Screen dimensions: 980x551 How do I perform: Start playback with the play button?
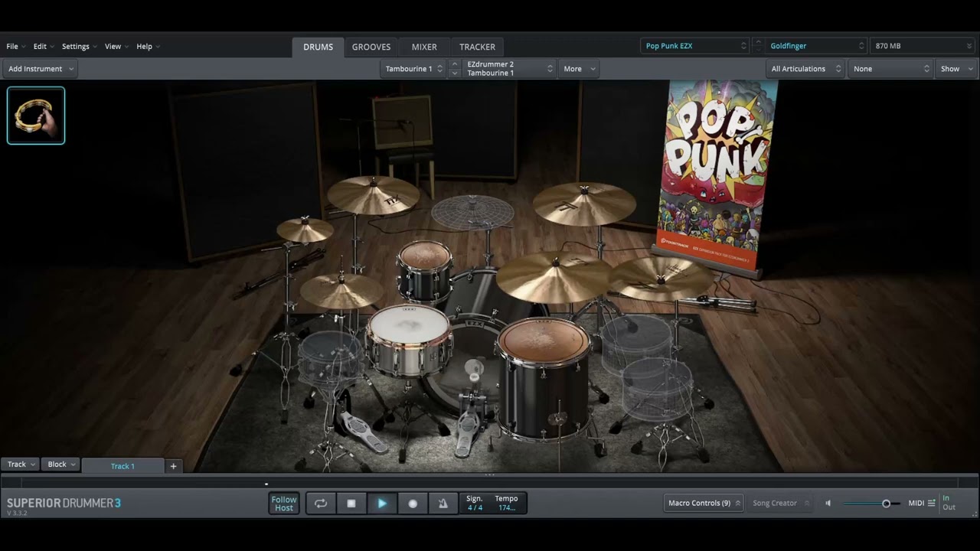pyautogui.click(x=382, y=503)
